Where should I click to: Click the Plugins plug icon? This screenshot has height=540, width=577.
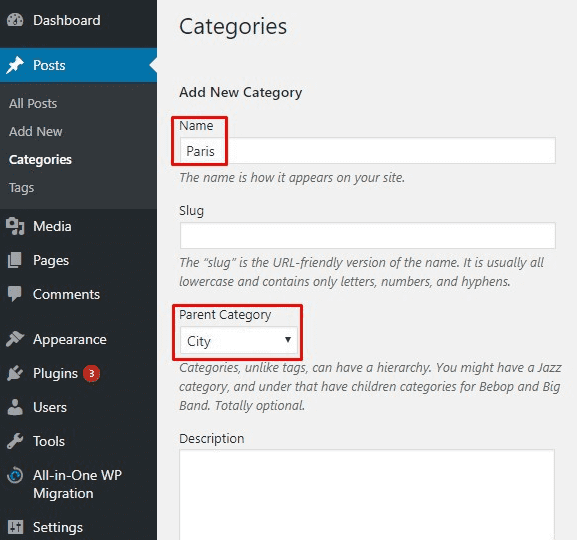(x=15, y=373)
